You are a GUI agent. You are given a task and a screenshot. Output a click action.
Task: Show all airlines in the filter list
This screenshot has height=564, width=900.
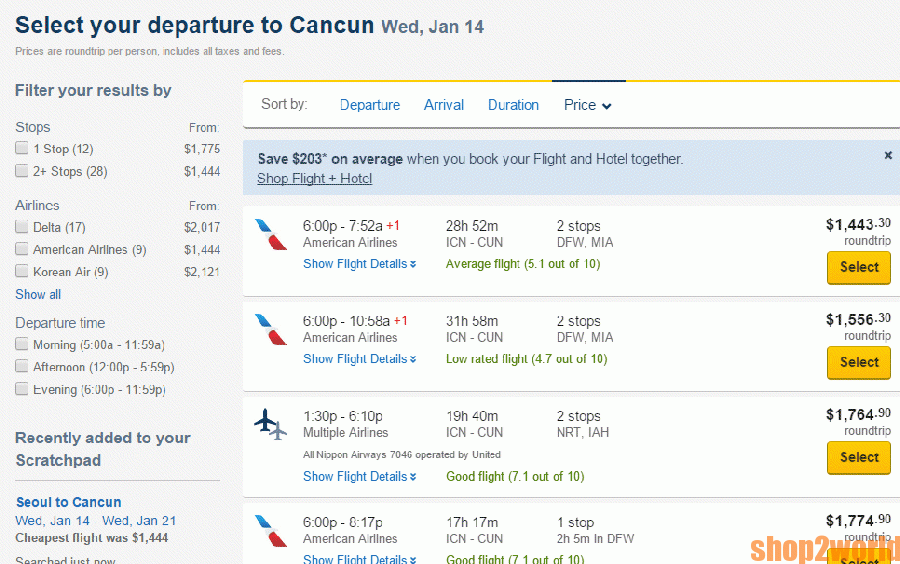[38, 295]
